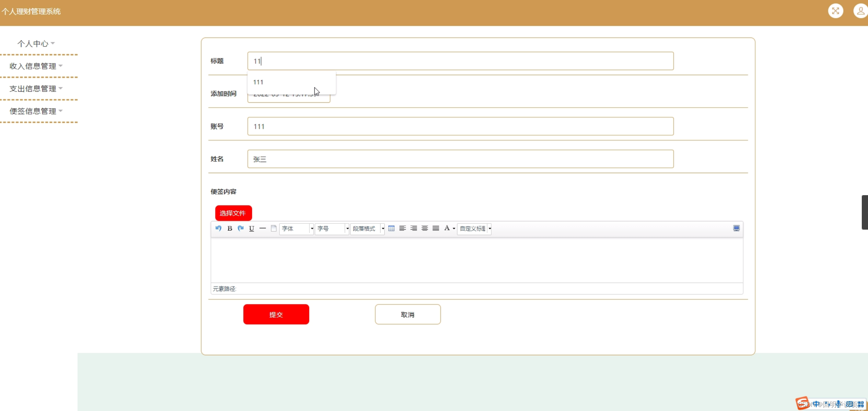Toggle underline formatting in the editor
Image resolution: width=868 pixels, height=411 pixels.
pos(251,228)
